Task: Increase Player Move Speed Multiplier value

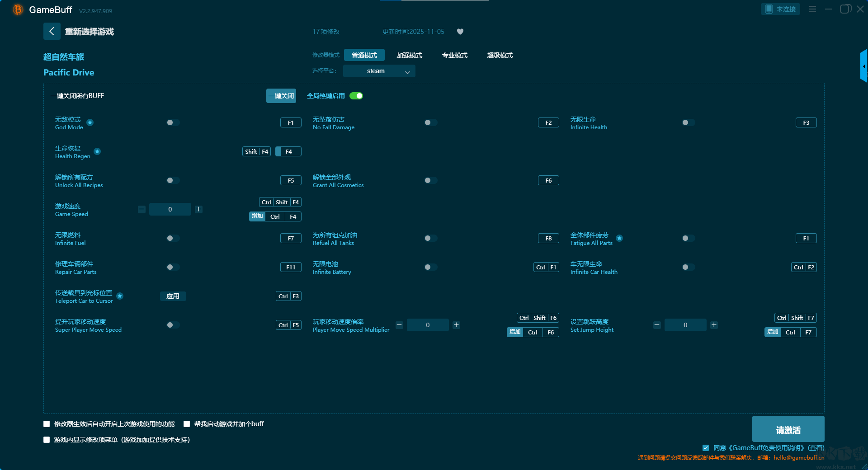Action: 456,325
